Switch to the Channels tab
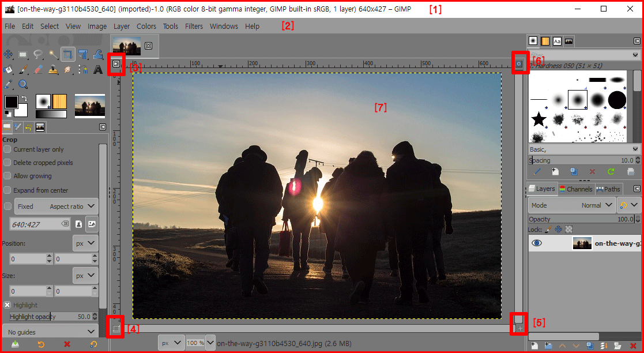Image resolution: width=644 pixels, height=353 pixels. tap(576, 189)
